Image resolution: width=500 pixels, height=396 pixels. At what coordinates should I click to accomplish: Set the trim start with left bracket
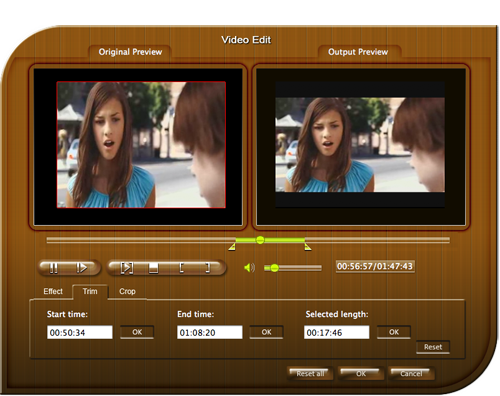pos(181,268)
